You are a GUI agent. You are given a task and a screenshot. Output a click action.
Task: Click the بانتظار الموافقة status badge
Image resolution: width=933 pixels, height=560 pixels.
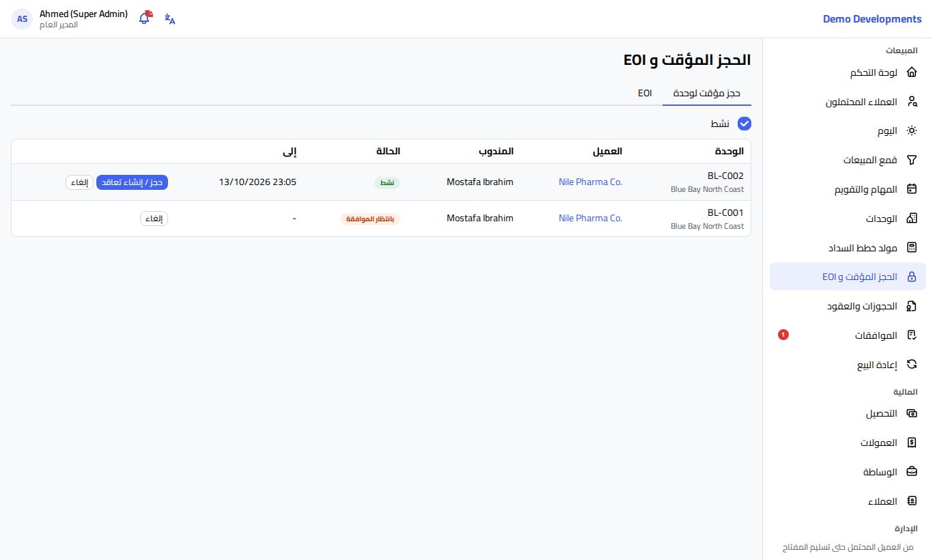pyautogui.click(x=370, y=219)
